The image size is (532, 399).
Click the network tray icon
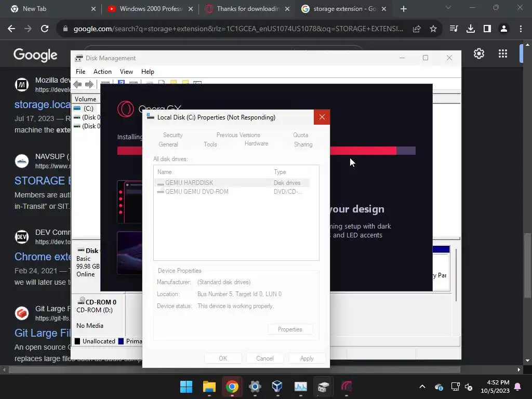455,387
